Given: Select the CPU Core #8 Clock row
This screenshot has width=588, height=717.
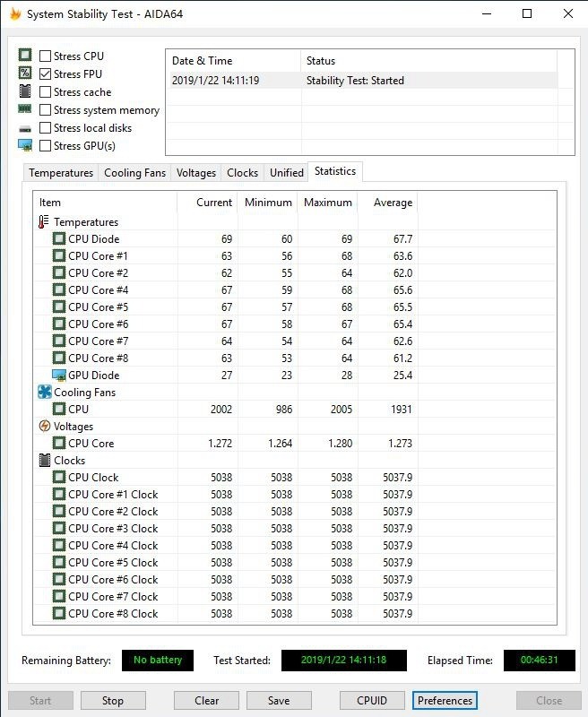Looking at the screenshot, I should click(x=295, y=613).
